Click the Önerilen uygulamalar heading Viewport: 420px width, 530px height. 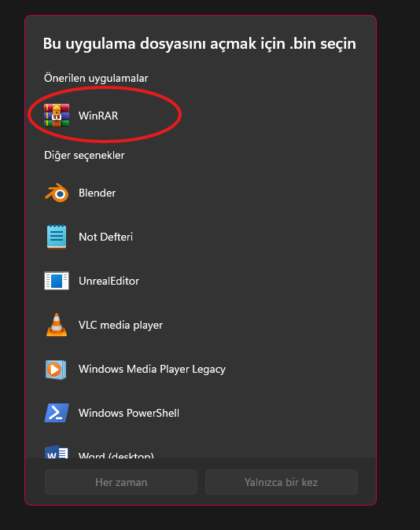point(96,79)
